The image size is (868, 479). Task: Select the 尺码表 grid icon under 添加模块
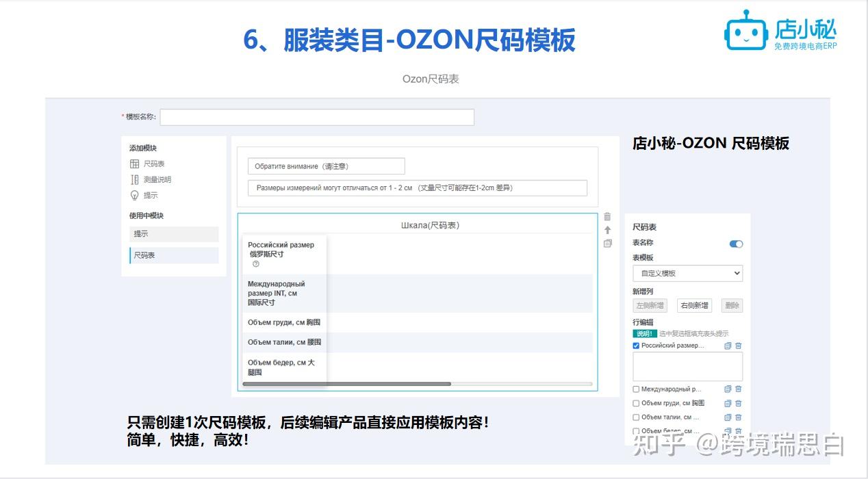[134, 164]
